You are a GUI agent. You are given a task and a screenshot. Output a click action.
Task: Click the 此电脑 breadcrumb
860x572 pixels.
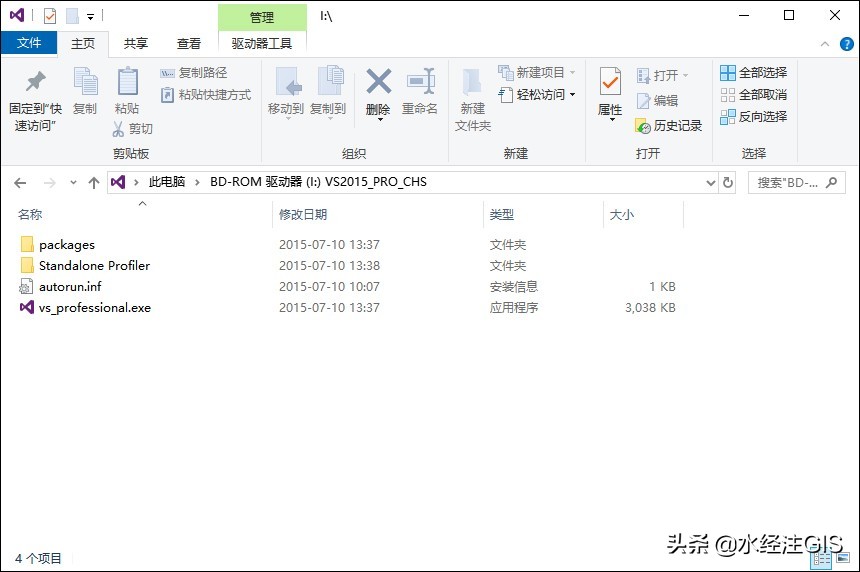[x=167, y=182]
